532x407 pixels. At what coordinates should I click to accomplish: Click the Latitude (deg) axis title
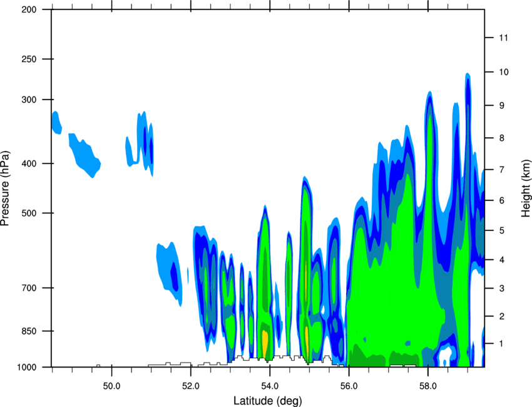(267, 401)
